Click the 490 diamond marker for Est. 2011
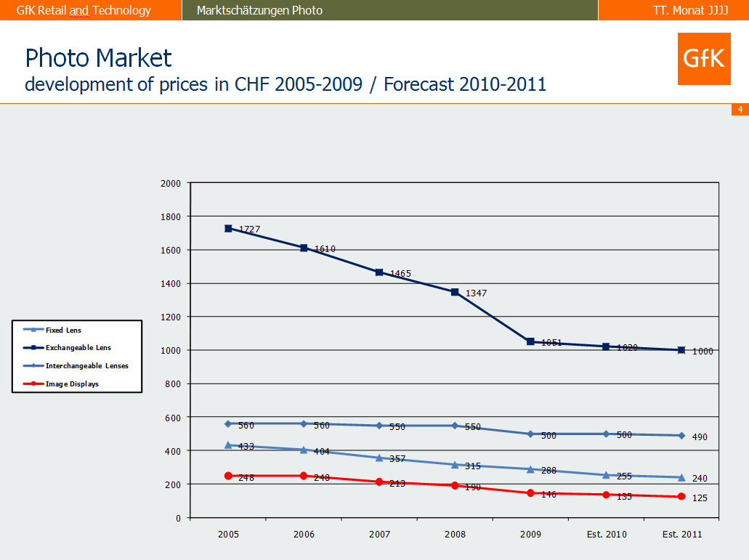The height and width of the screenshot is (560, 749). coord(681,436)
